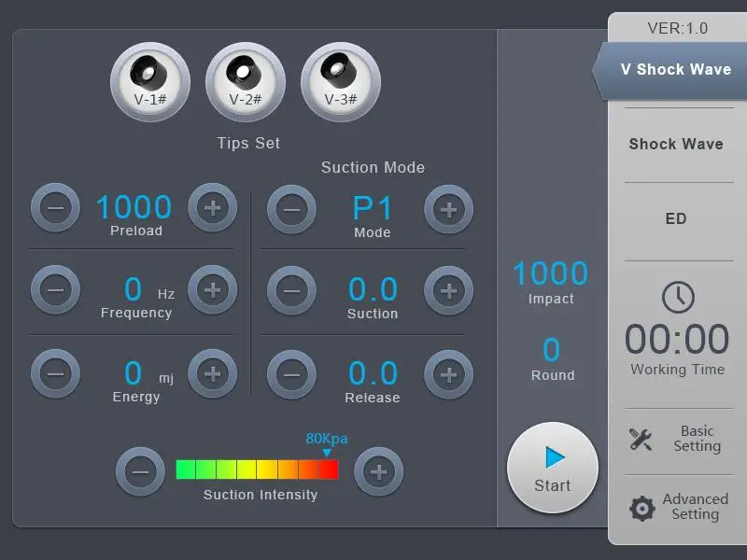
Task: Switch to the Shock Wave tab
Action: (676, 144)
